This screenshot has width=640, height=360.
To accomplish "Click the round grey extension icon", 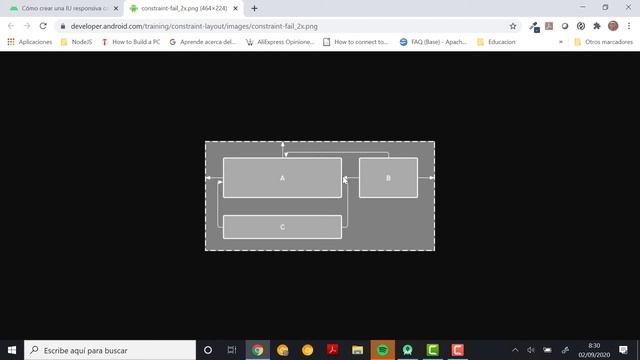I will click(x=565, y=26).
